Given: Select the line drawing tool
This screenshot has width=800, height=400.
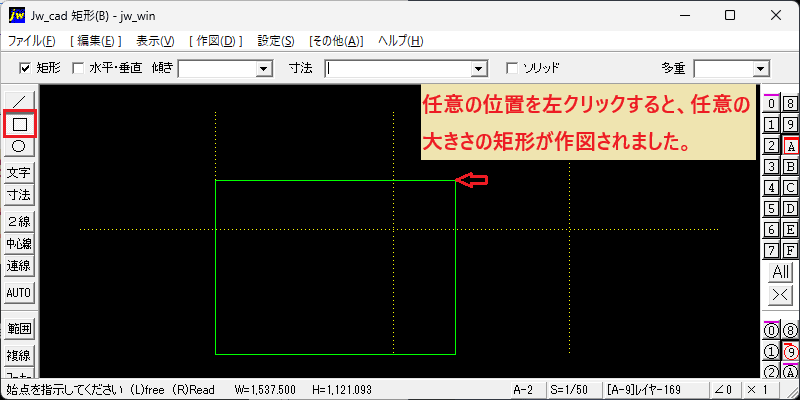Looking at the screenshot, I should (19, 101).
